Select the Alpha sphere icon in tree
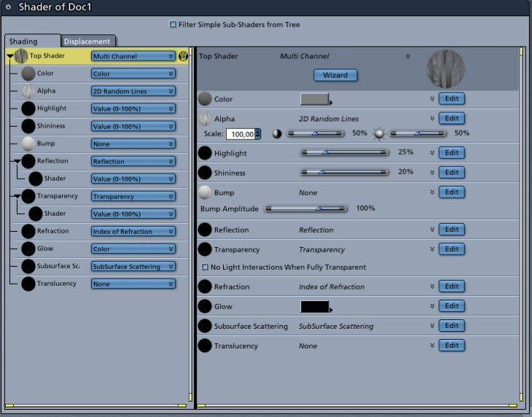Image resolution: width=532 pixels, height=417 pixels. (x=28, y=91)
